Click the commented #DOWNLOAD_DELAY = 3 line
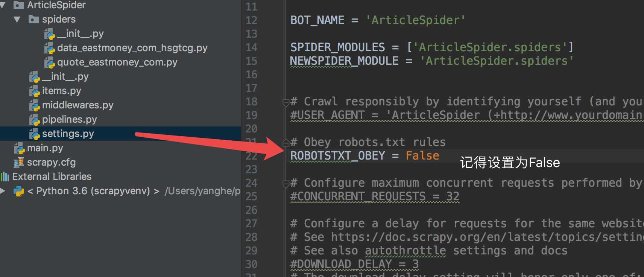This screenshot has height=277, width=644. click(354, 264)
